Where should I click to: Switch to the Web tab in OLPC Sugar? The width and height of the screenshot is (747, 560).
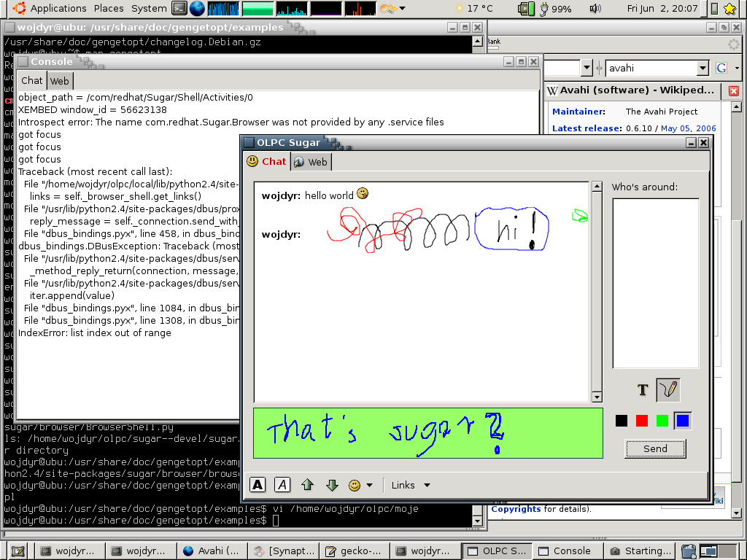(x=311, y=162)
